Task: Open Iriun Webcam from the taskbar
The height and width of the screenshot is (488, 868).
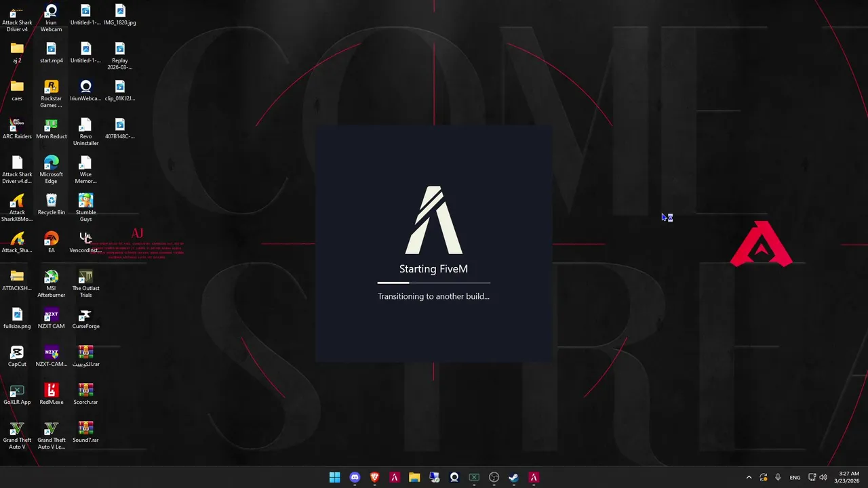Action: pos(454,477)
